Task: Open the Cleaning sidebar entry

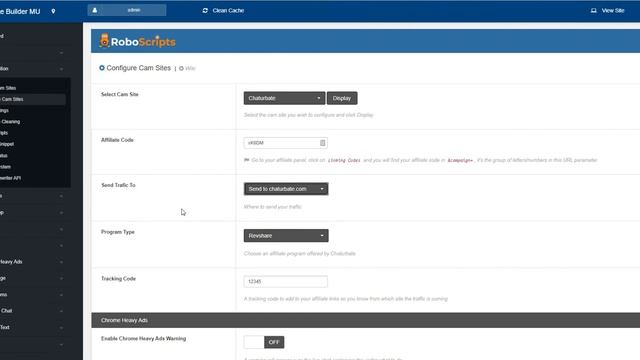Action: 10,122
